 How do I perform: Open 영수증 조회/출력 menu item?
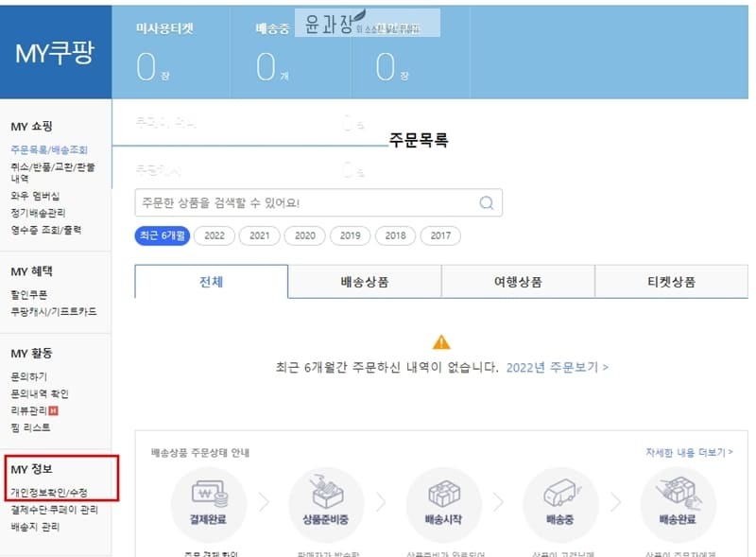tap(45, 230)
